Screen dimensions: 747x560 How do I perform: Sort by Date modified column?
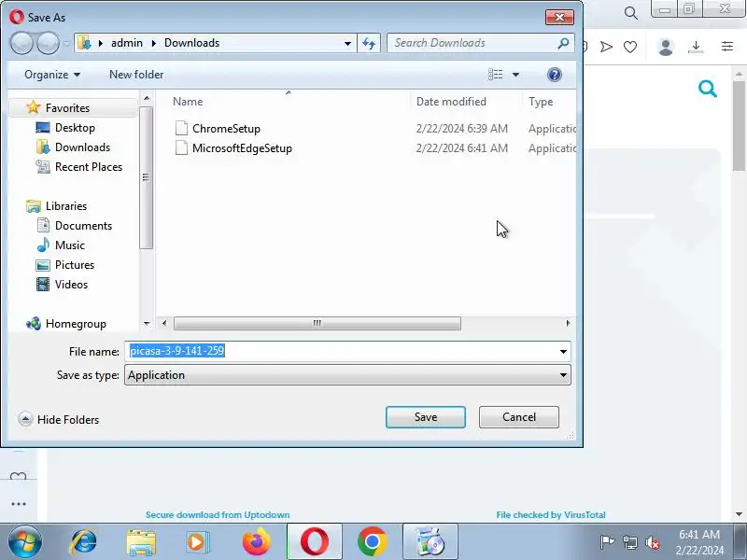tap(451, 102)
